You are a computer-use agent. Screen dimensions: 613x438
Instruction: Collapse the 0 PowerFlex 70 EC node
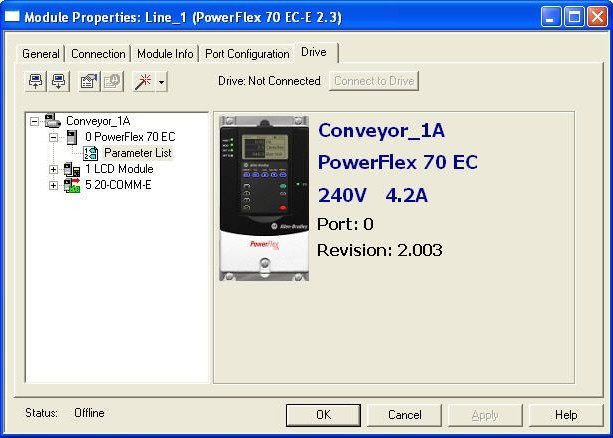53,137
